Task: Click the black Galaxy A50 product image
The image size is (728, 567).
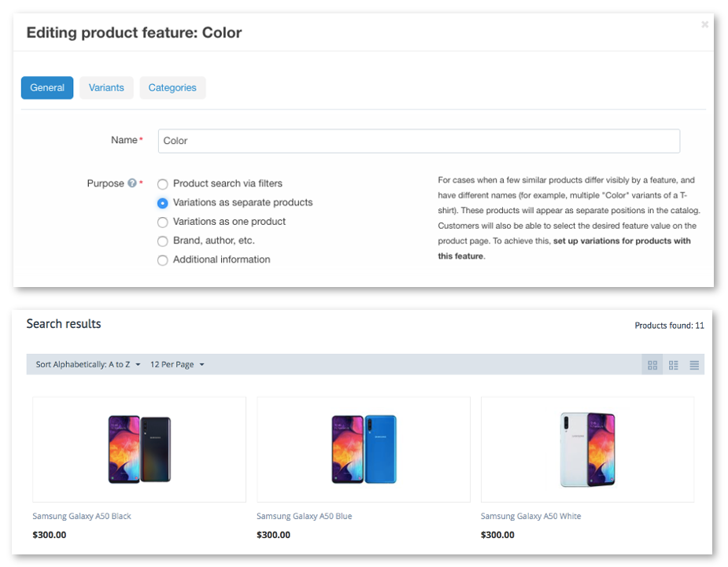Action: coord(139,449)
